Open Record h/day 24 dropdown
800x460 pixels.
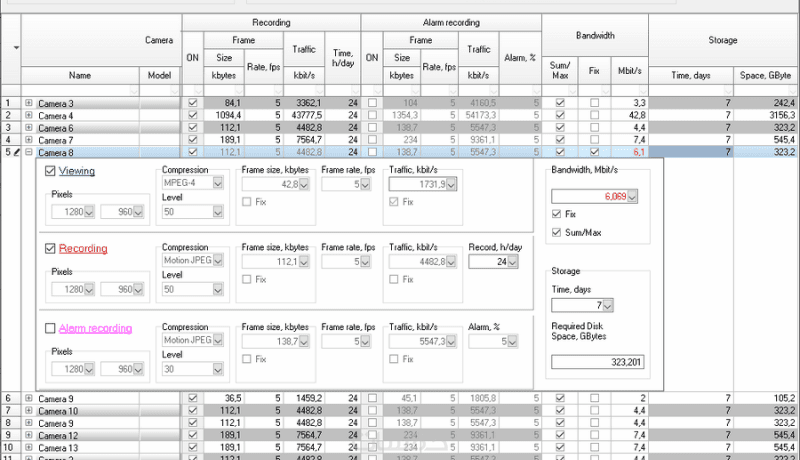pos(513,262)
